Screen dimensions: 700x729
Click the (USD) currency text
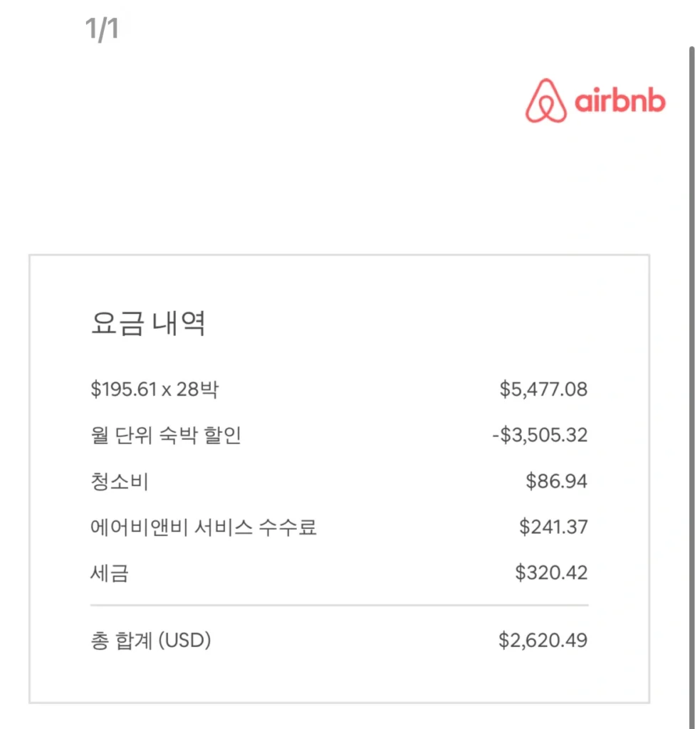(184, 641)
